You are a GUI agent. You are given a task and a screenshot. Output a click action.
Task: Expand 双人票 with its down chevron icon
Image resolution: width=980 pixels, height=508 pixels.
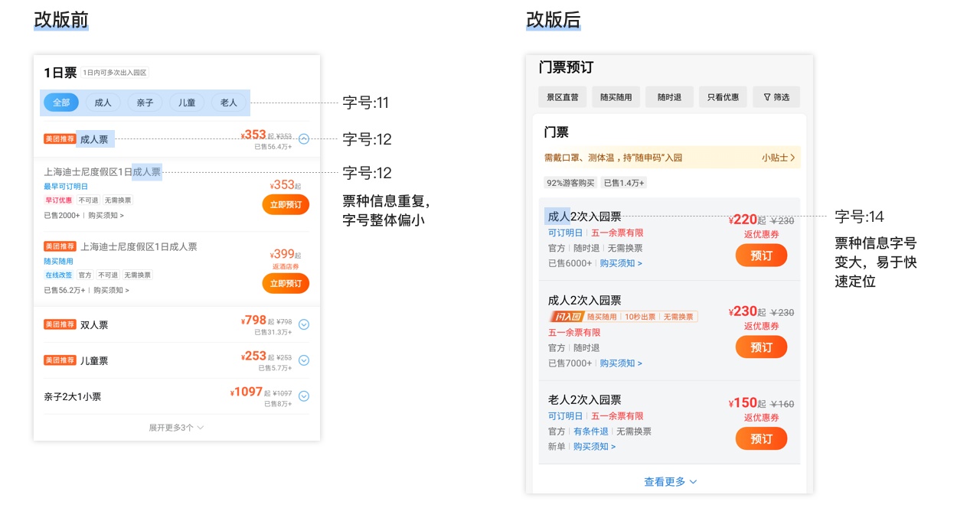[x=304, y=324]
